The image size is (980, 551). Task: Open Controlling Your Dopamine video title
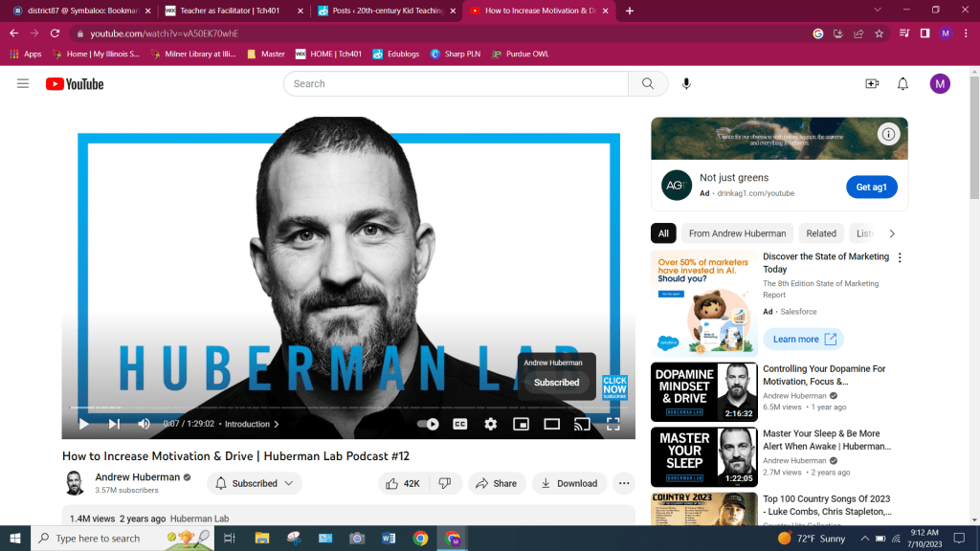tap(825, 375)
